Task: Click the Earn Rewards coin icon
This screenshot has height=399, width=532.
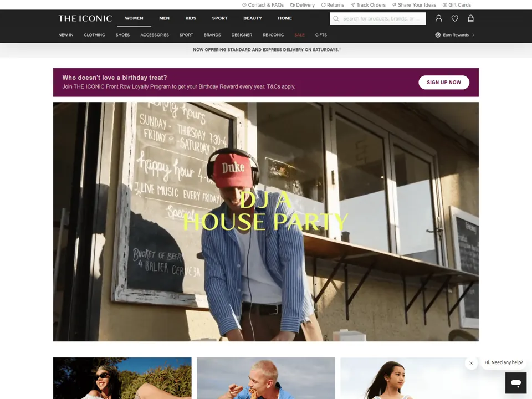Action: [x=438, y=35]
